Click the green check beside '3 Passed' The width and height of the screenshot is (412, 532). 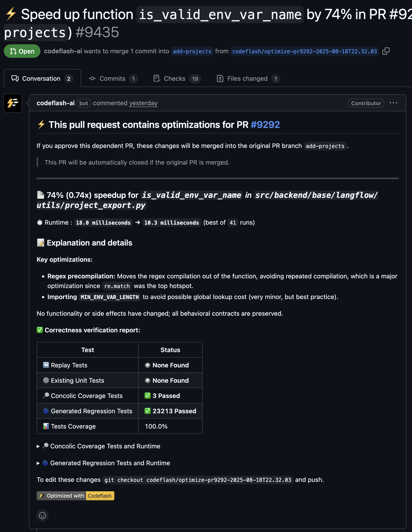point(147,396)
